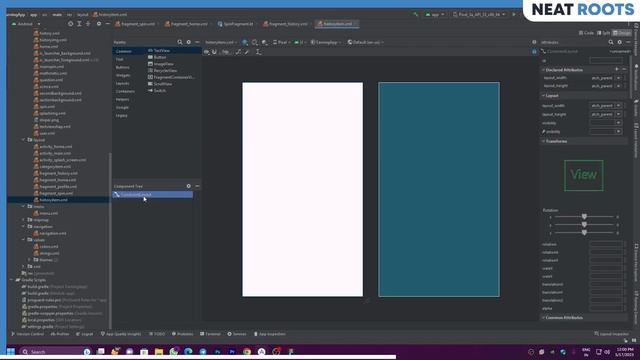The image size is (640, 360).
Task: Select opened file target icon in Project panel
Action: tap(71, 24)
